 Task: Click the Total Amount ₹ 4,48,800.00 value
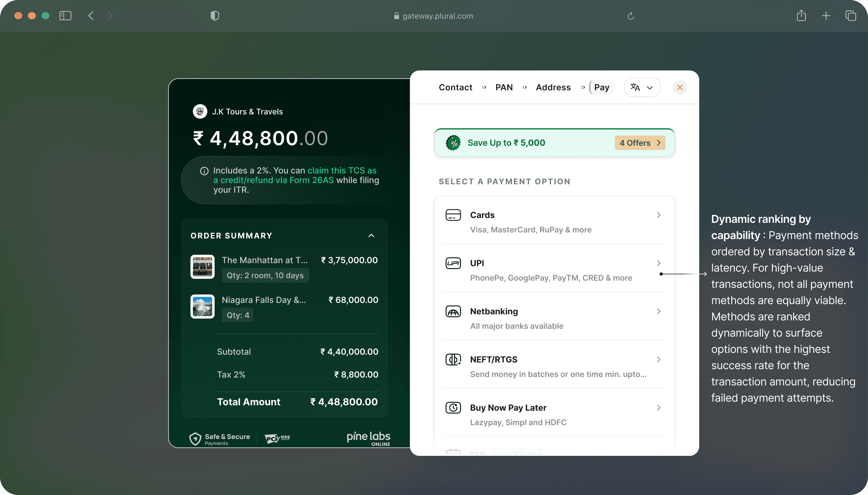(x=344, y=402)
